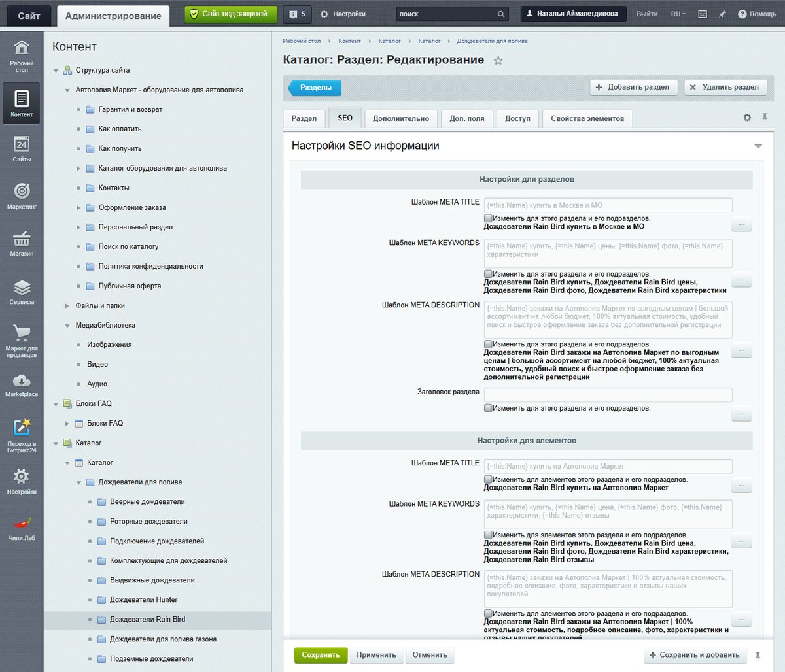This screenshot has height=672, width=785.
Task: Click the Блоки FAQ block icon
Action: (67, 404)
